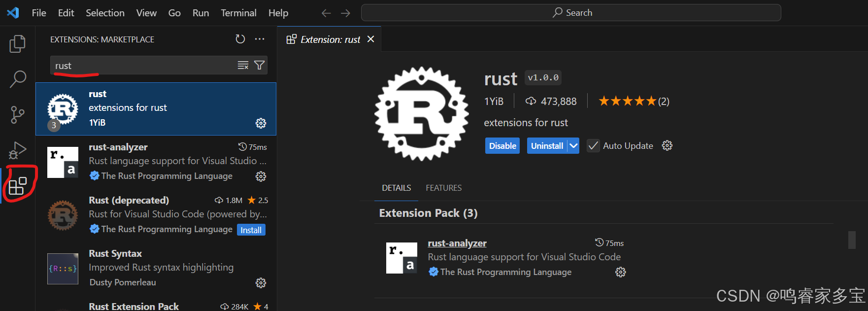The image size is (868, 311).
Task: Open the rust-analyzer link in extension pack
Action: [457, 243]
